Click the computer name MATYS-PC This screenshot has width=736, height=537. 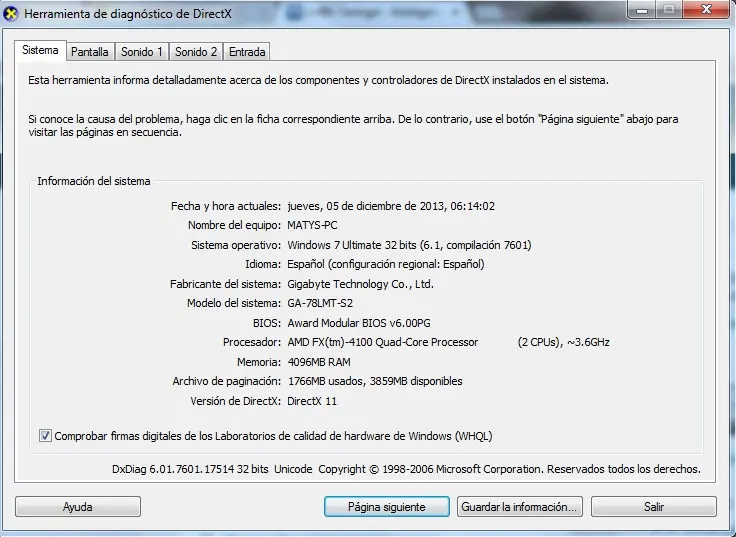(312, 225)
